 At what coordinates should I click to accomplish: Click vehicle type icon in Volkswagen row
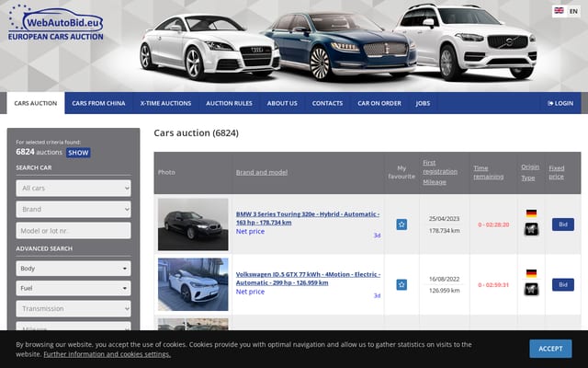click(x=531, y=289)
